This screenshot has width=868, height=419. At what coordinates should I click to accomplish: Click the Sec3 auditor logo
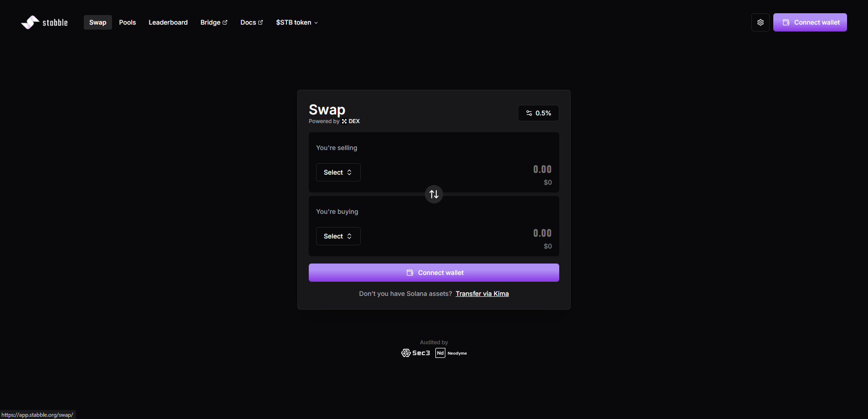point(415,353)
